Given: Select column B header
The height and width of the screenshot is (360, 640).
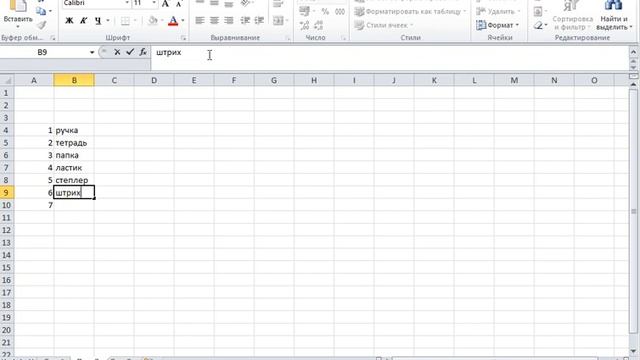Looking at the screenshot, I should [x=74, y=80].
